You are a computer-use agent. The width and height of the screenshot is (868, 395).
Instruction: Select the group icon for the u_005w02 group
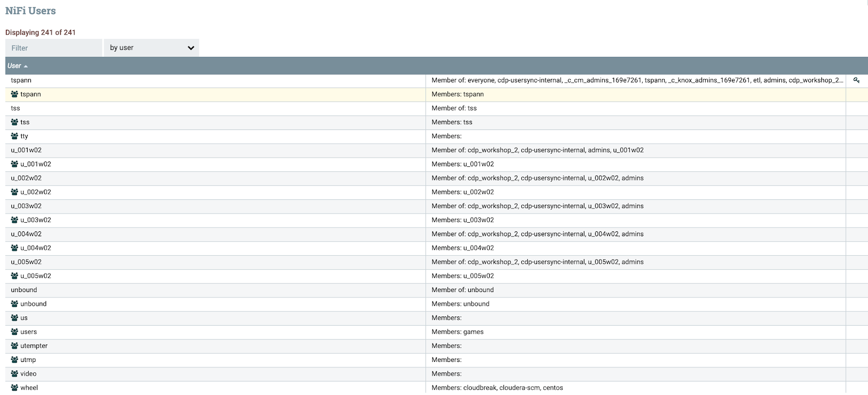coord(15,276)
